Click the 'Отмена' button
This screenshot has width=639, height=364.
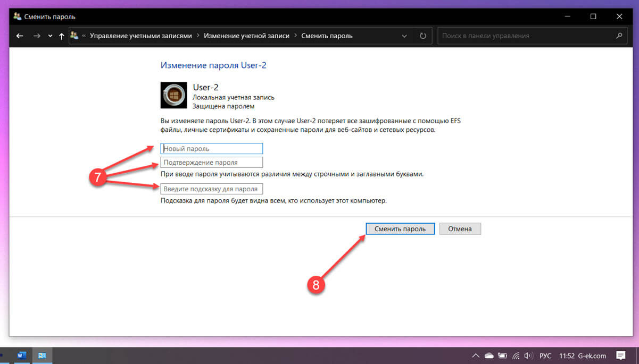pyautogui.click(x=460, y=228)
